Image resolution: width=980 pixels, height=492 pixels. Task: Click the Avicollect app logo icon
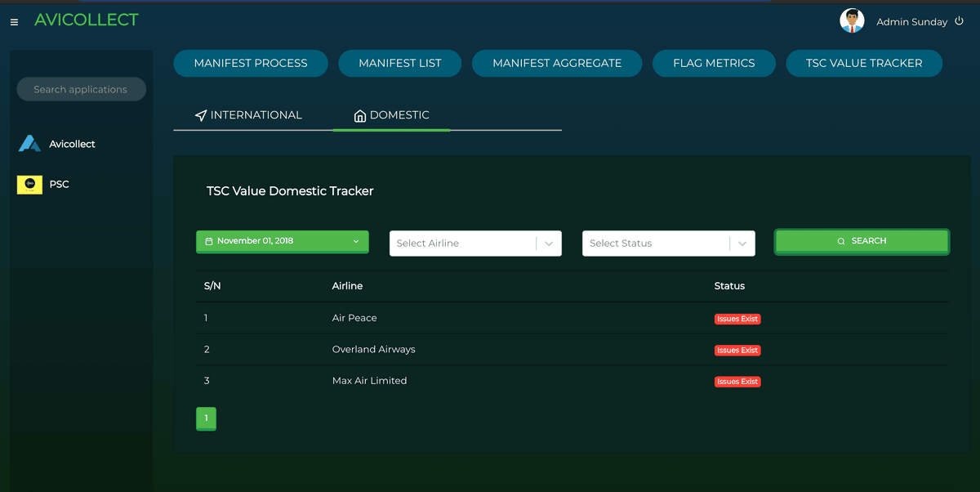point(29,144)
